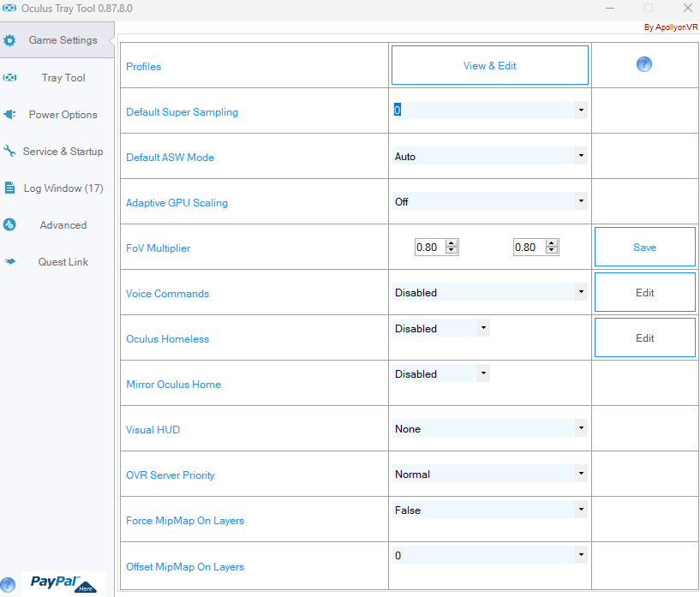Click the Offset MipMap On Layers label

[185, 567]
